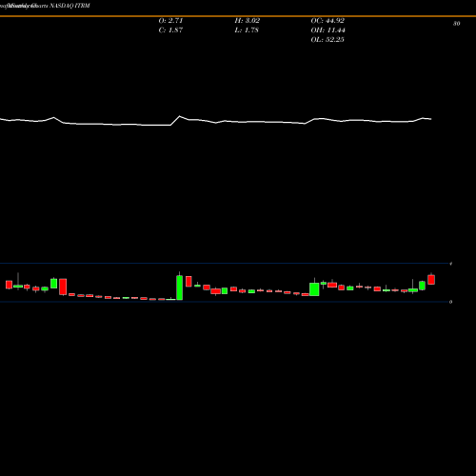This screenshot has width=476, height=476.
Task: Click the '0' lower axis label
Action: pyautogui.click(x=450, y=302)
